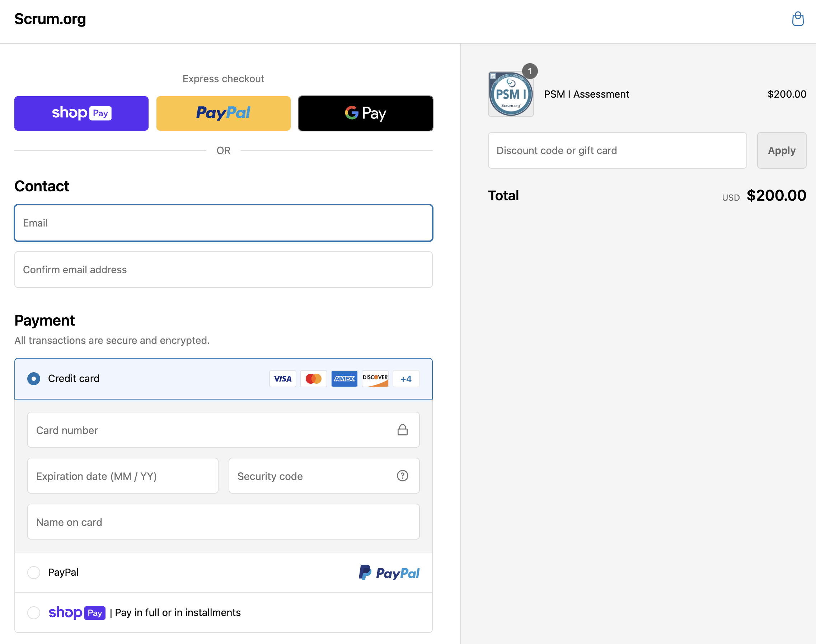The height and width of the screenshot is (644, 816).
Task: Click the Discover card logo
Action: click(x=375, y=379)
